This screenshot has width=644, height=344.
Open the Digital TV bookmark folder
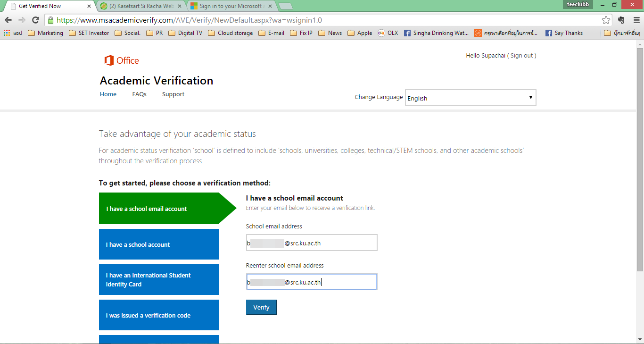pyautogui.click(x=185, y=33)
